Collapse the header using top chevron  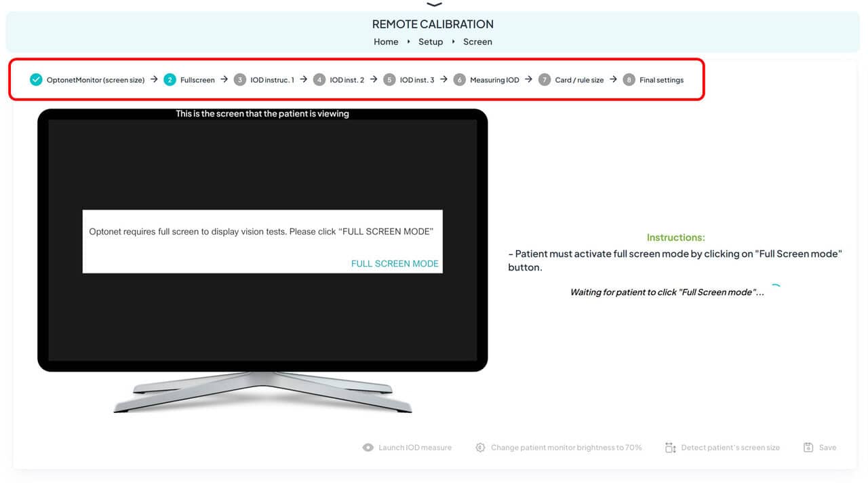434,5
